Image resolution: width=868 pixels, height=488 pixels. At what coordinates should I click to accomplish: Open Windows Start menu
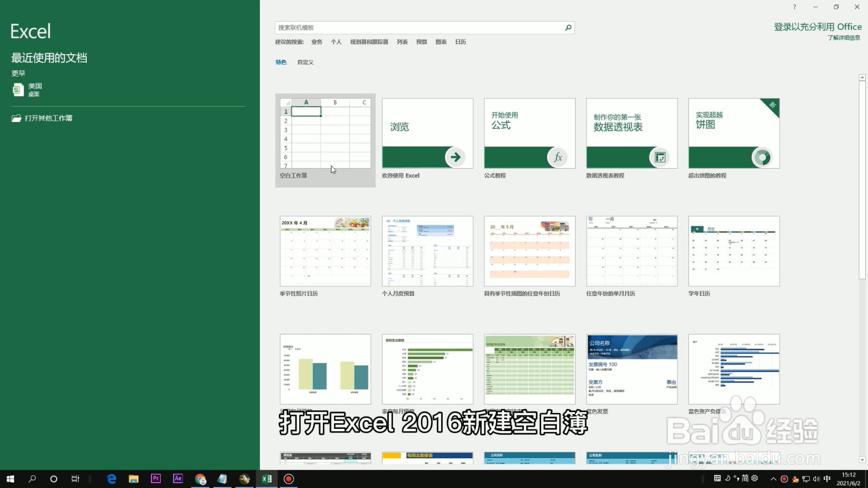[10, 479]
